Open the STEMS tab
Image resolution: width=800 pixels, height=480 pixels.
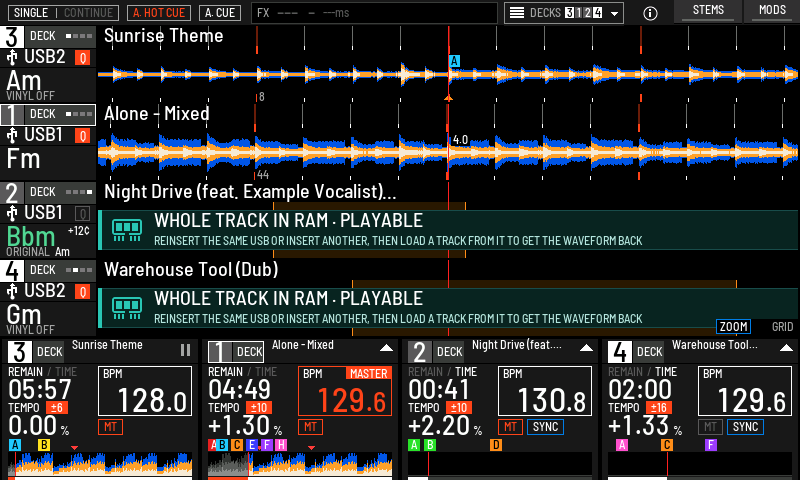pyautogui.click(x=708, y=11)
